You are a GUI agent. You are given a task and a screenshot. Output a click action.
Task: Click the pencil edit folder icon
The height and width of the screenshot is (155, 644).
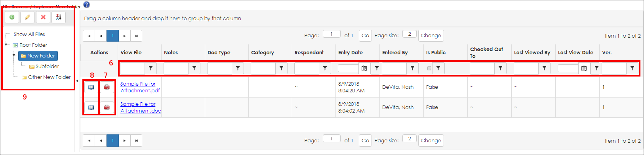(x=27, y=17)
